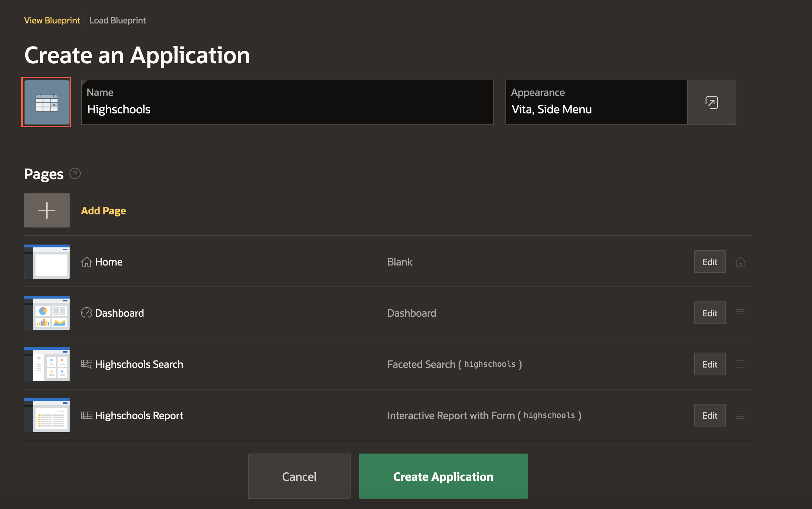
Task: Click the Highschools Report page thumbnail
Action: (x=47, y=415)
